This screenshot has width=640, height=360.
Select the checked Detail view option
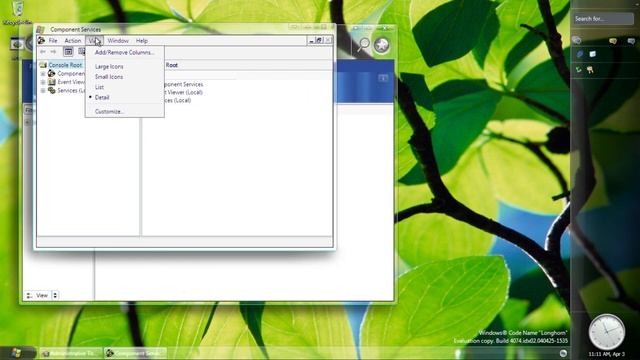click(124, 98)
